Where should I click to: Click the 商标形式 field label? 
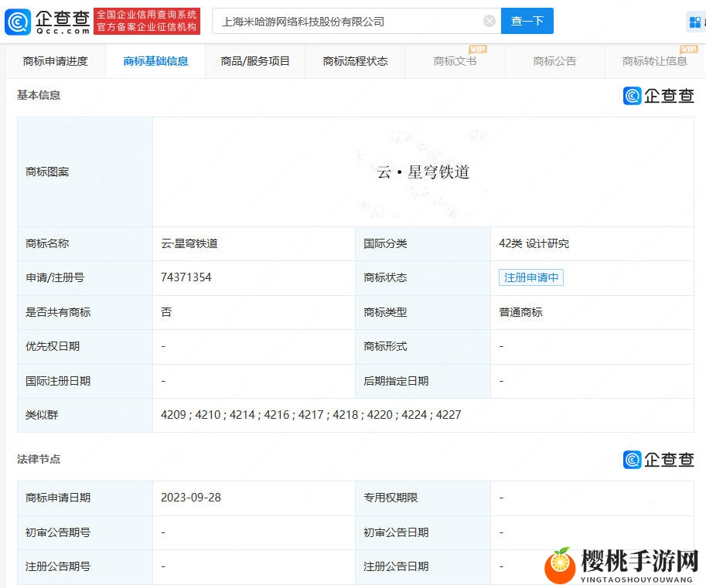[385, 346]
